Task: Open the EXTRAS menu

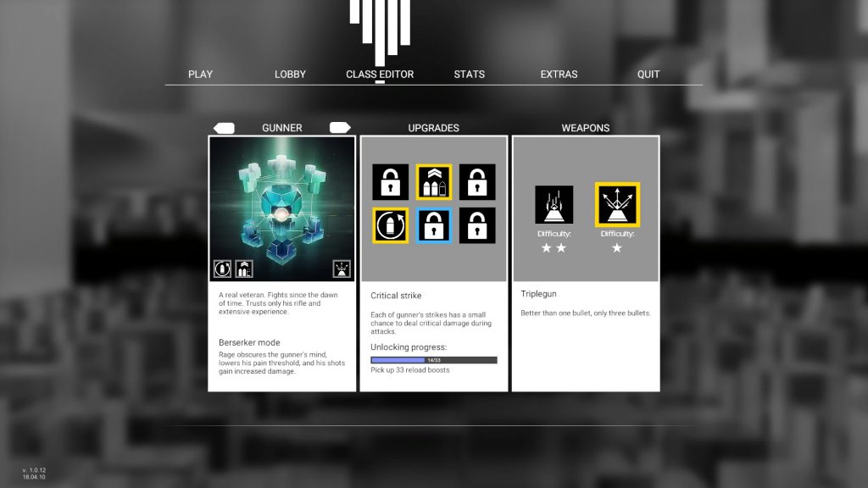Action: (x=559, y=75)
